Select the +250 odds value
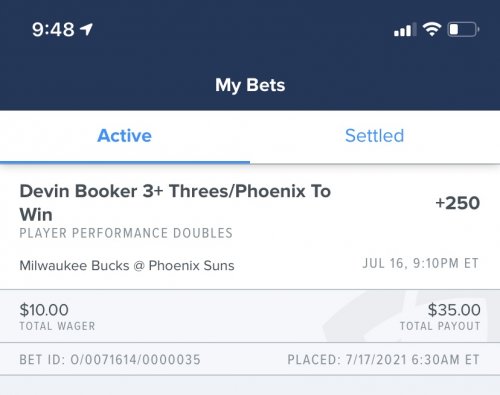Viewport: 500px width, 395px height. pos(457,203)
